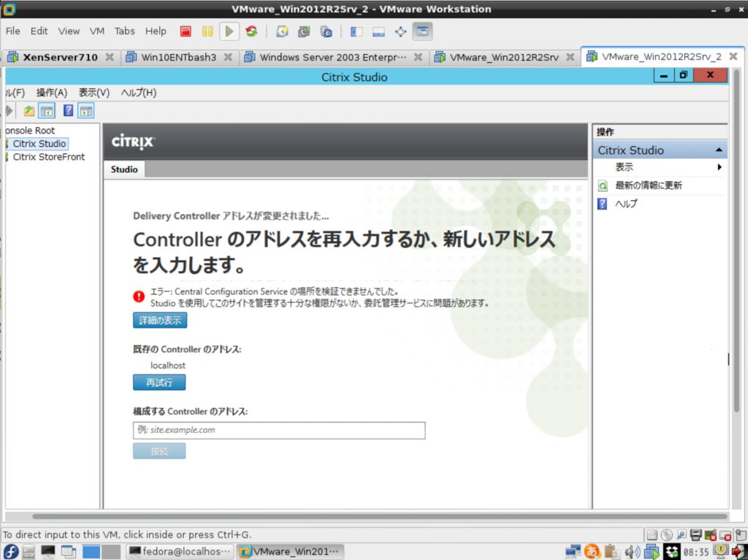The image size is (748, 560).
Task: Close the Windows Server 2003 tab
Action: [418, 57]
